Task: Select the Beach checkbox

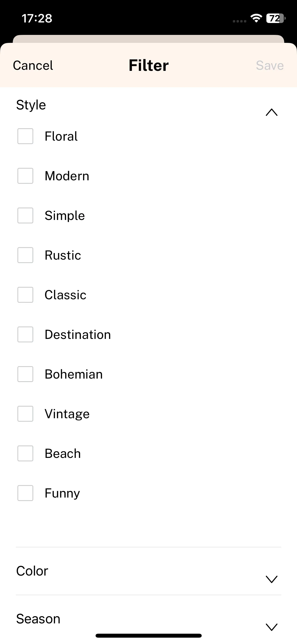Action: click(x=25, y=453)
